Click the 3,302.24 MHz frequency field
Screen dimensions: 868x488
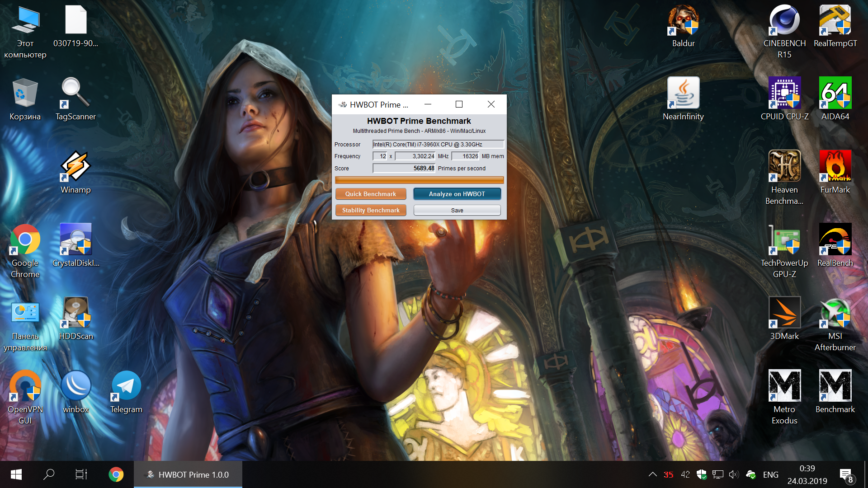click(x=415, y=156)
